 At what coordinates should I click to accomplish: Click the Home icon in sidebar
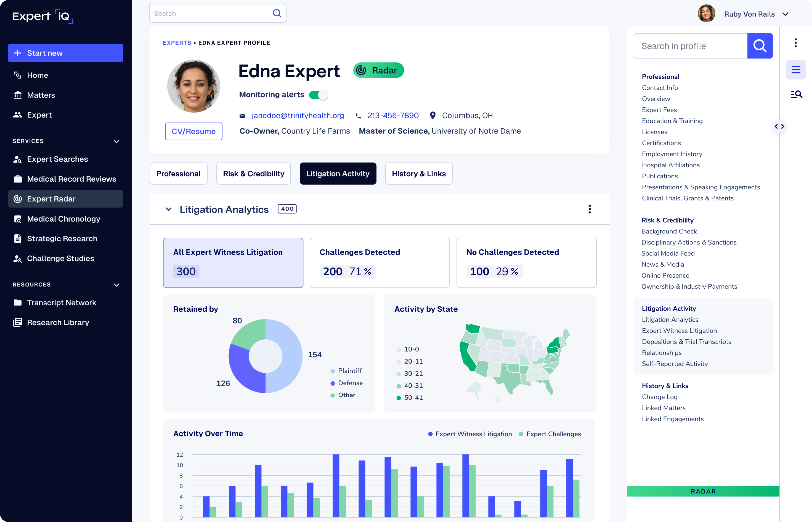click(x=18, y=75)
